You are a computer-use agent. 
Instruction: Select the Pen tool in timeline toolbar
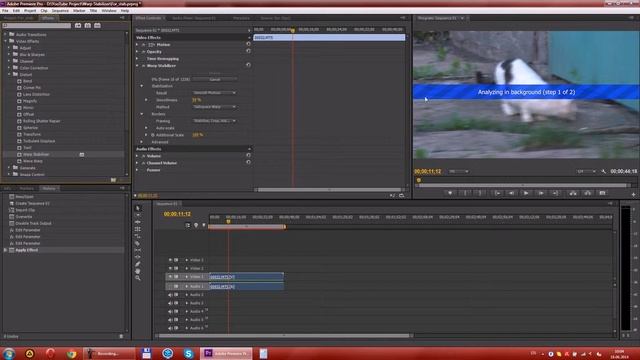138,264
